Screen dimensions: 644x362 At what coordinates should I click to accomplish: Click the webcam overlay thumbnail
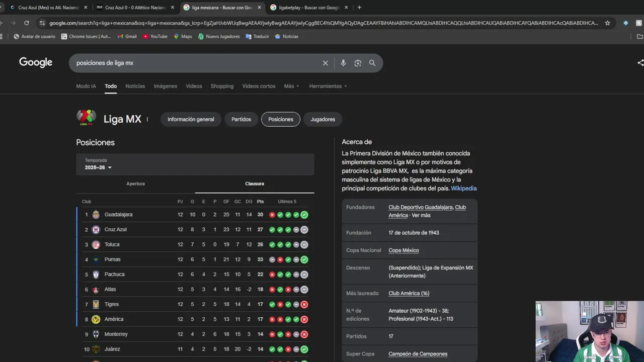pyautogui.click(x=590, y=331)
